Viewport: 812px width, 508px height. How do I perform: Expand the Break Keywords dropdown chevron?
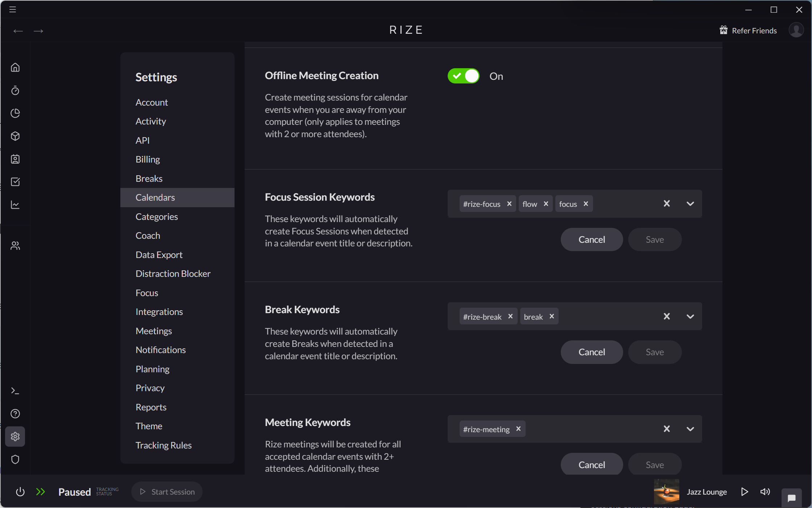tap(690, 316)
